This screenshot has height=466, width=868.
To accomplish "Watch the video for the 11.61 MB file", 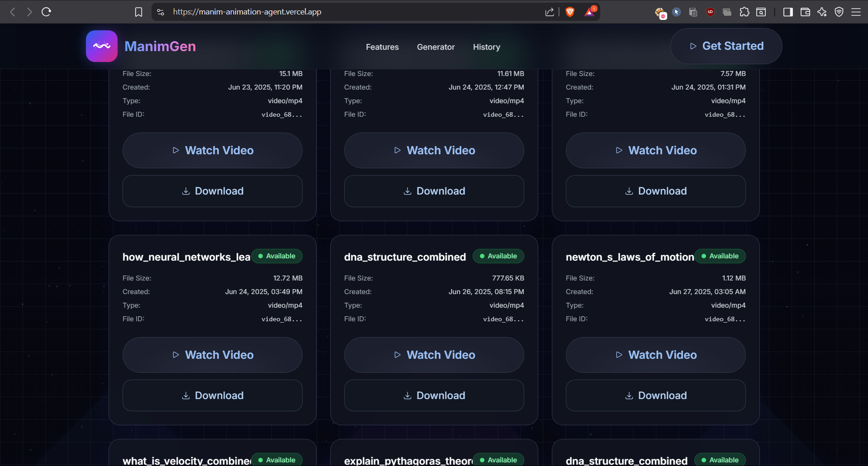I will coord(434,151).
